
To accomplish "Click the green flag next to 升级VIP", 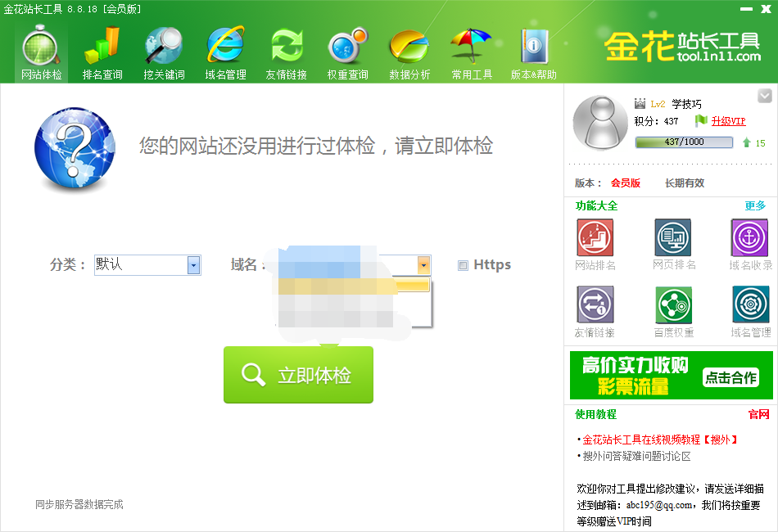I will click(x=701, y=120).
